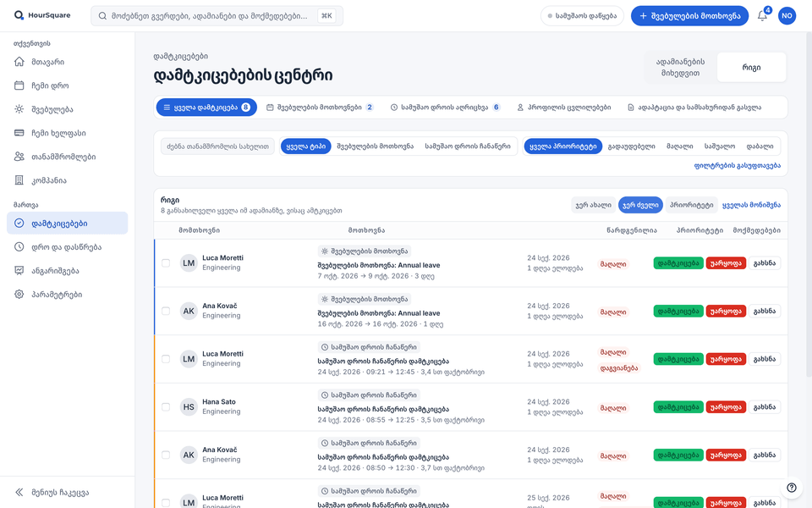Viewport: 812px width, 508px height.
Task: Click the ძებნა თანამშრომლის სახელით input
Action: click(x=217, y=146)
